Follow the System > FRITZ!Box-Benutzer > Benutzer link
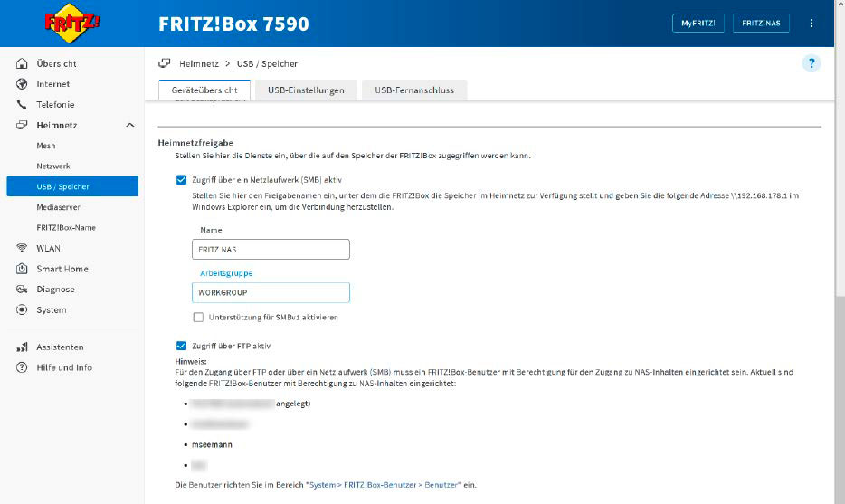The image size is (845, 504). pos(384,485)
